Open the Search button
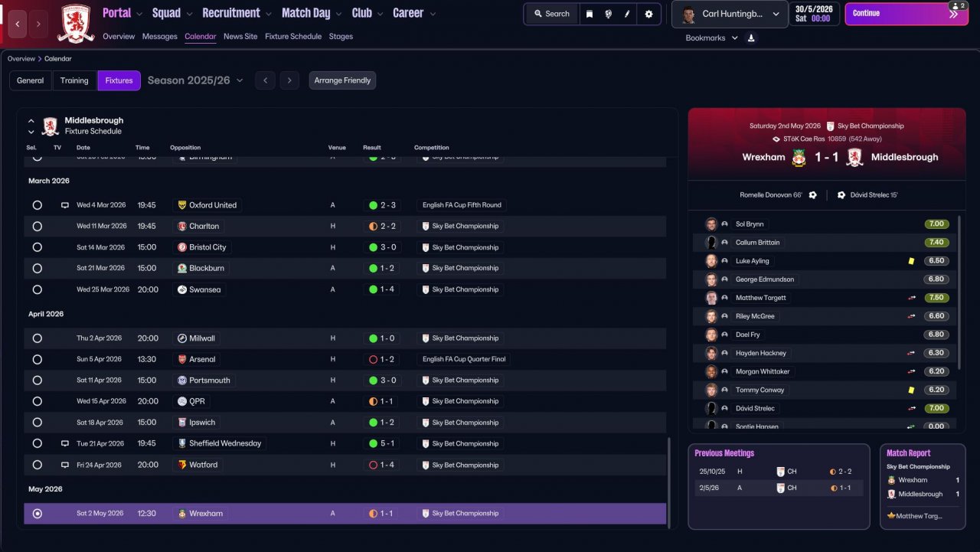980x552 pixels. [551, 14]
